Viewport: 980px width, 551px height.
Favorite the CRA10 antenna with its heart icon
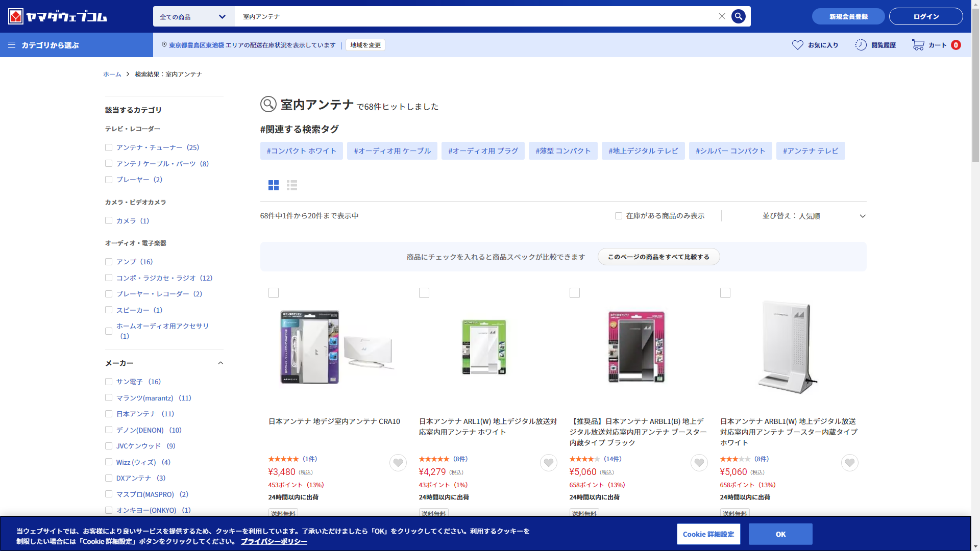(x=398, y=463)
